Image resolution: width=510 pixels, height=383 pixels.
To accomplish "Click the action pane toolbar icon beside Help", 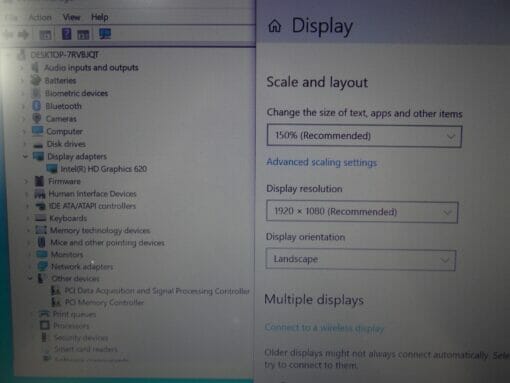I will click(x=83, y=34).
